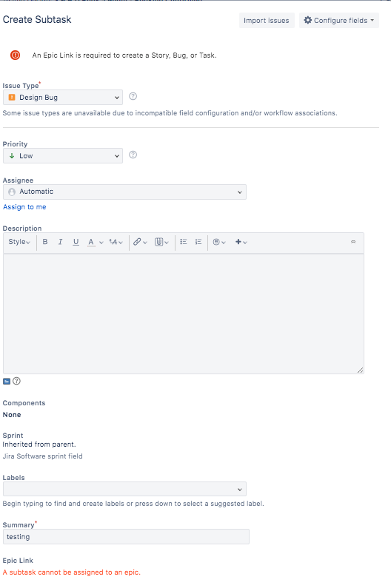This screenshot has width=391, height=588.
Task: Toggle underline formatting in Description toolbar
Action: click(x=76, y=242)
